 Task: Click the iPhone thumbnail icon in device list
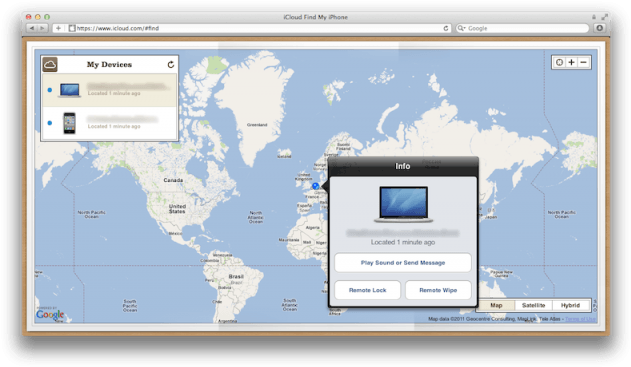click(69, 123)
